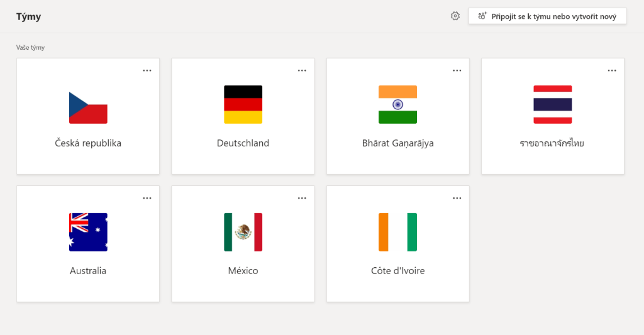644x335 pixels.
Task: Click the Indian flag team avatar
Action: pyautogui.click(x=397, y=104)
